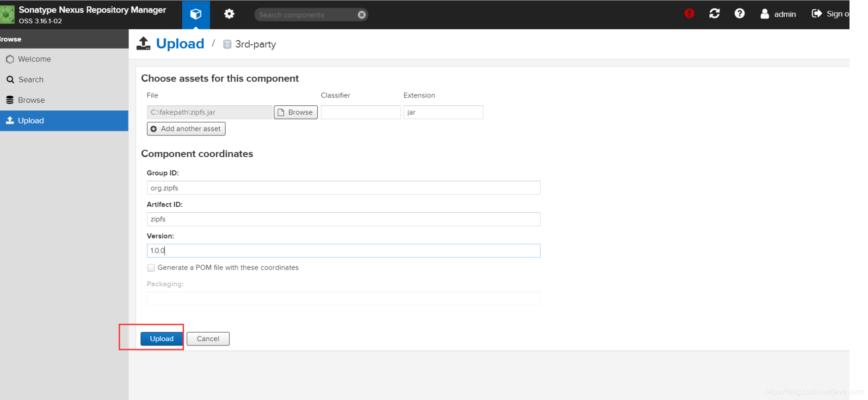Focus the Version field
The width and height of the screenshot is (868, 400).
344,251
